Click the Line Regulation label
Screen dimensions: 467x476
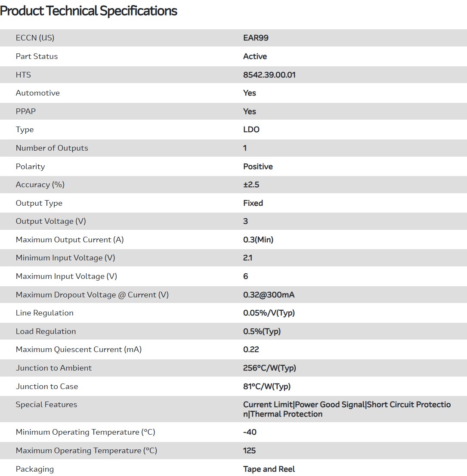pos(44,313)
